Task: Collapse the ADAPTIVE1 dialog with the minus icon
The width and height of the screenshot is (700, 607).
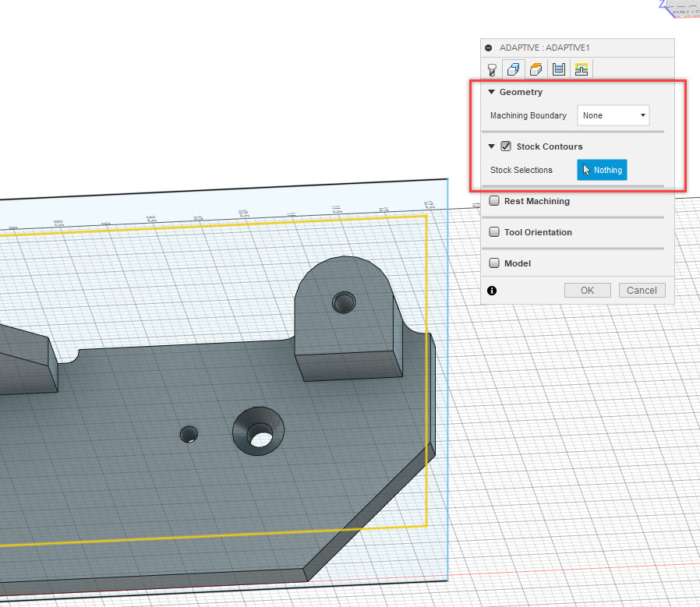Action: pyautogui.click(x=488, y=48)
